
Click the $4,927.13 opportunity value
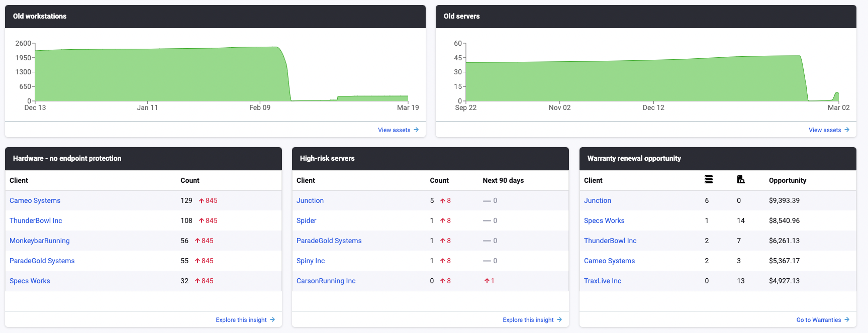pos(784,281)
